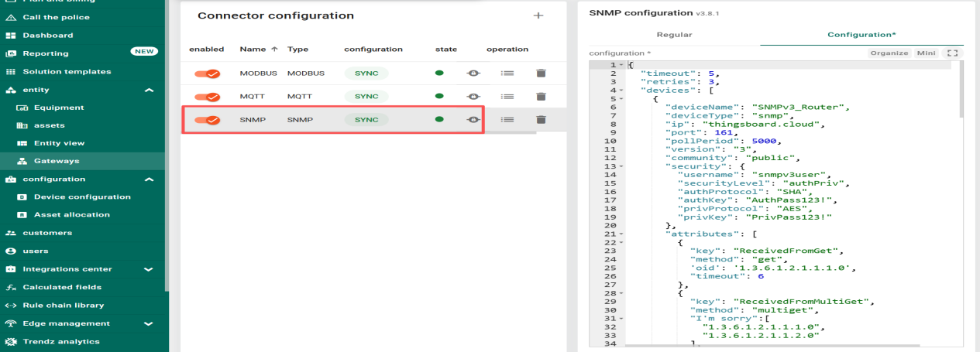This screenshot has height=352, width=980.
Task: Open Rule chain library in sidebar
Action: tap(63, 305)
